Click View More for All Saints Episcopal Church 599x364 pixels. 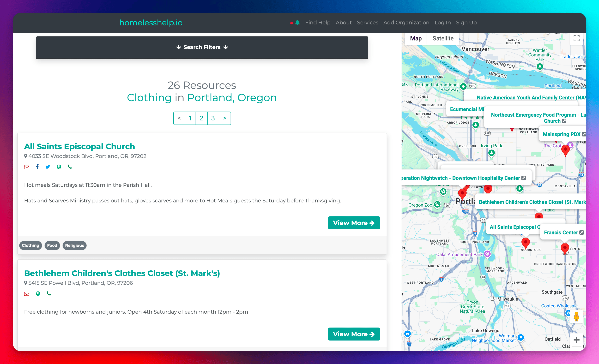point(354,223)
